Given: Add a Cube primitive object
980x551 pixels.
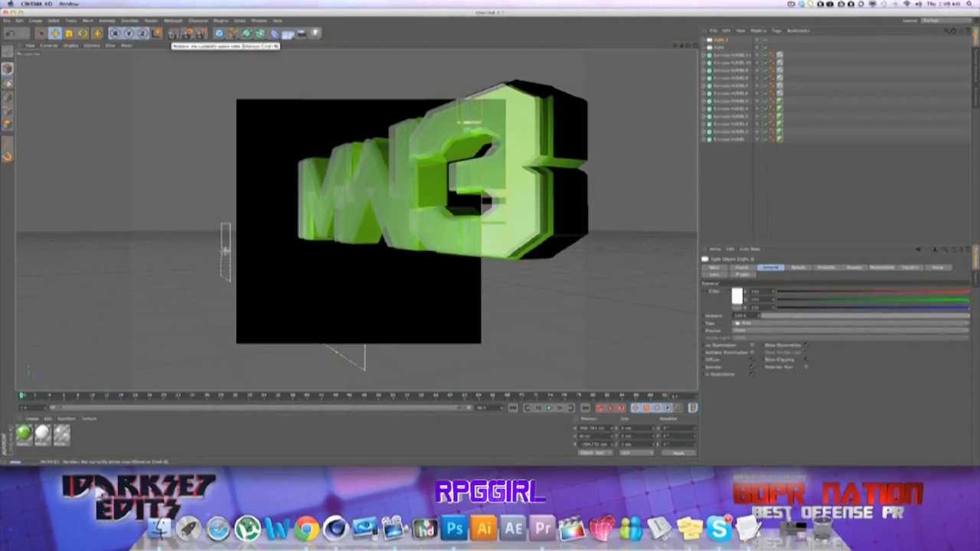Looking at the screenshot, I should (219, 33).
